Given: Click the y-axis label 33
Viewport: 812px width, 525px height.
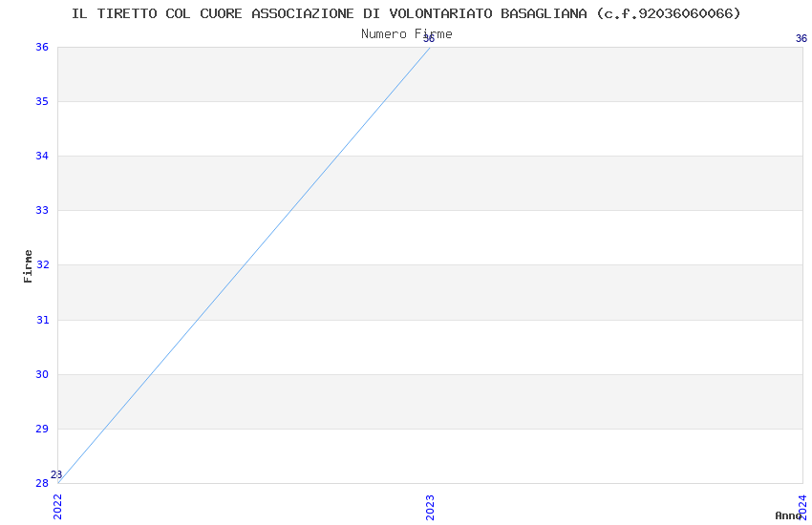Looking at the screenshot, I should pyautogui.click(x=42, y=210).
